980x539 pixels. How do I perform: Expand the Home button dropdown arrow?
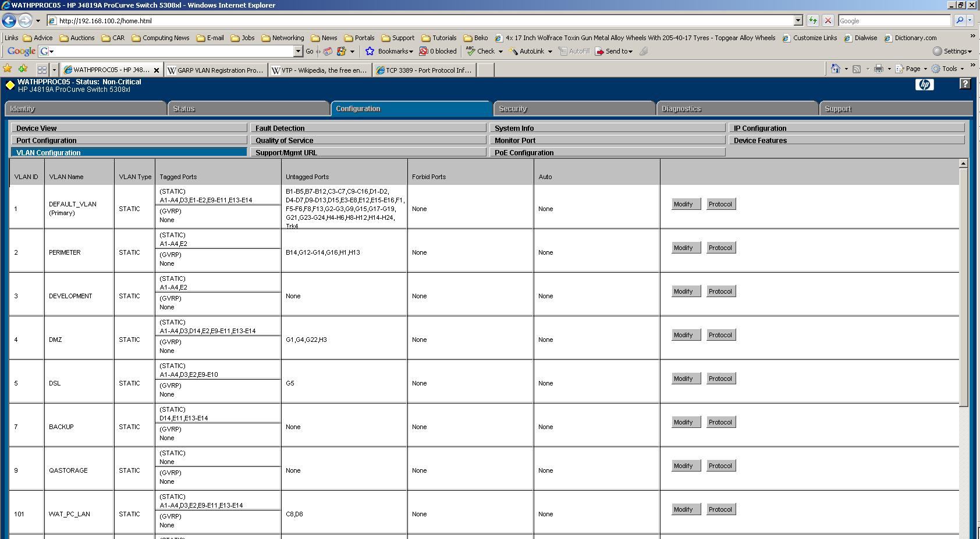[x=846, y=69]
